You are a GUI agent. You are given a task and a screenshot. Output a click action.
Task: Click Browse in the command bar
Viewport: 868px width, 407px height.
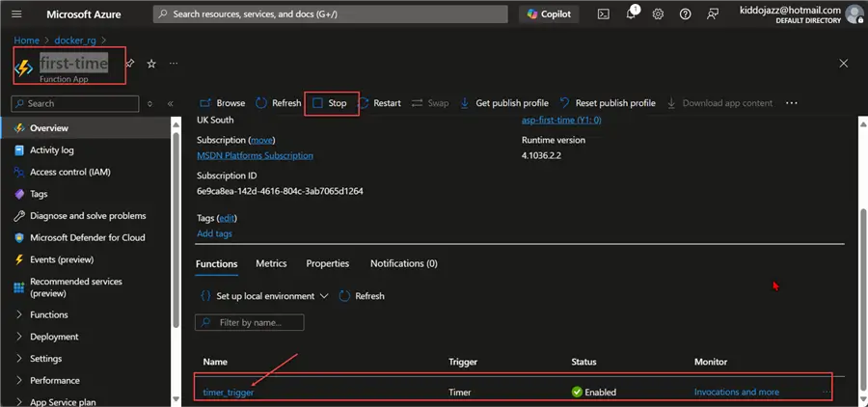[223, 103]
